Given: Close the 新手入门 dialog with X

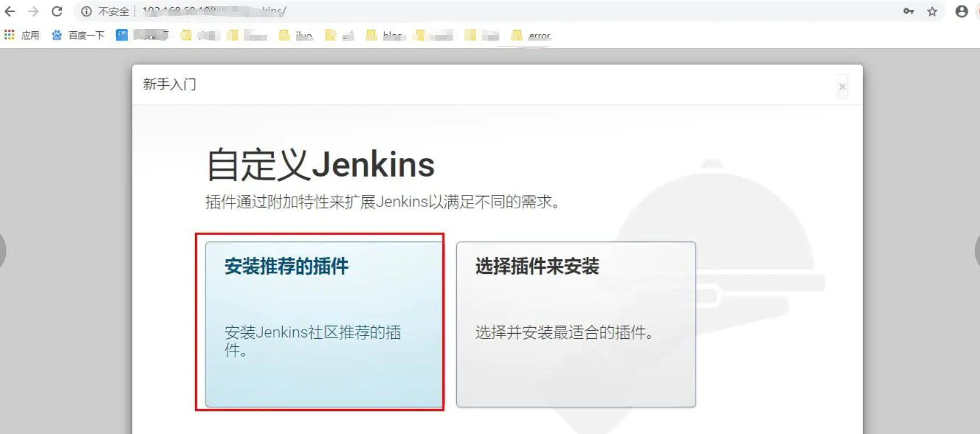Looking at the screenshot, I should 842,87.
